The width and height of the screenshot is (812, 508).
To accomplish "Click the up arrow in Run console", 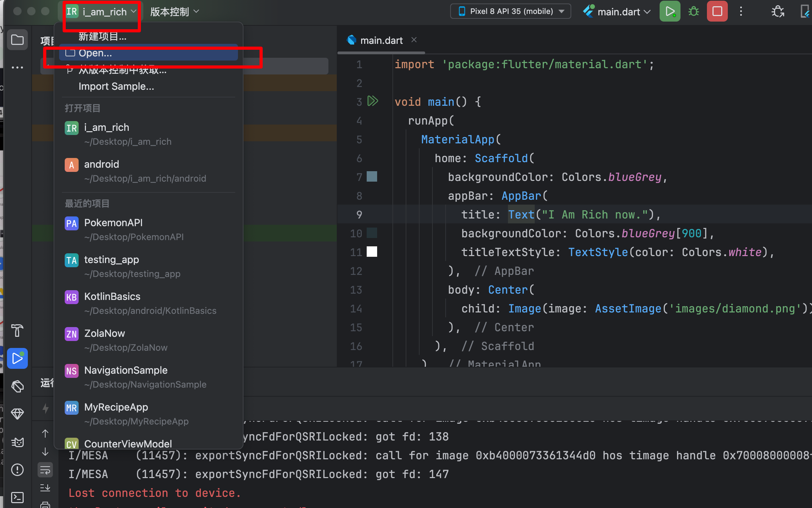I will click(x=45, y=434).
